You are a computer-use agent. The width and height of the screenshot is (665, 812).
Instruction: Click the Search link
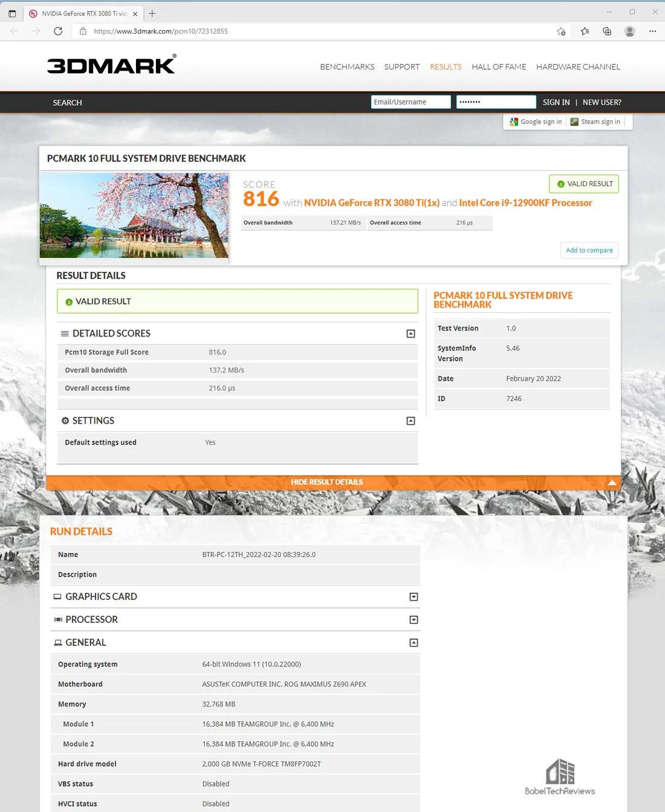click(67, 103)
